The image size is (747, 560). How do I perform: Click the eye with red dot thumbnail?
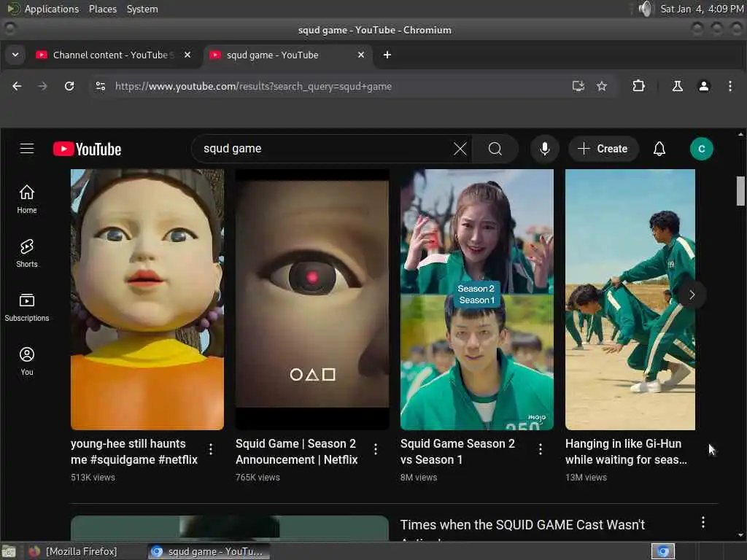click(312, 300)
